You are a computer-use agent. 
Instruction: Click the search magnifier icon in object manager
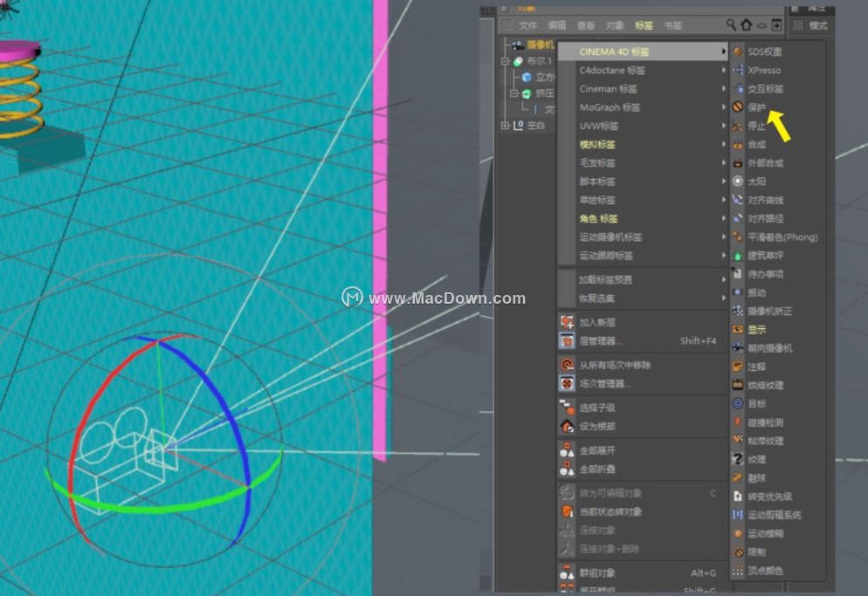[731, 25]
